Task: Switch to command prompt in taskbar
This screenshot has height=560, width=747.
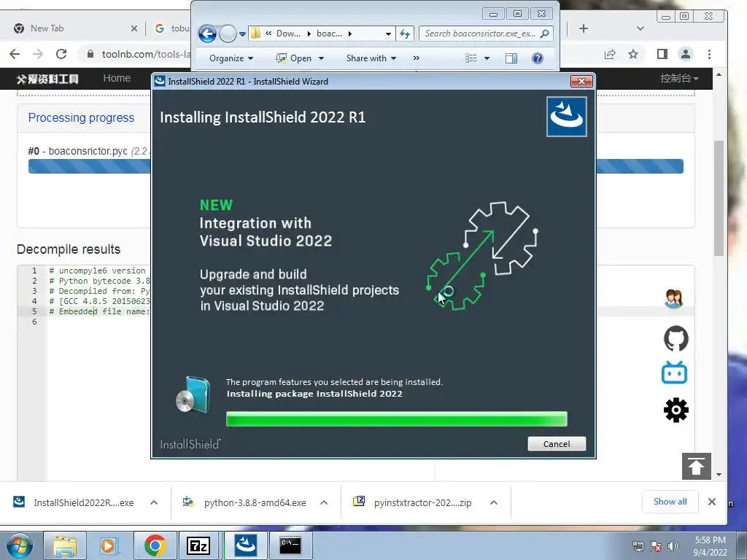Action: pyautogui.click(x=290, y=545)
